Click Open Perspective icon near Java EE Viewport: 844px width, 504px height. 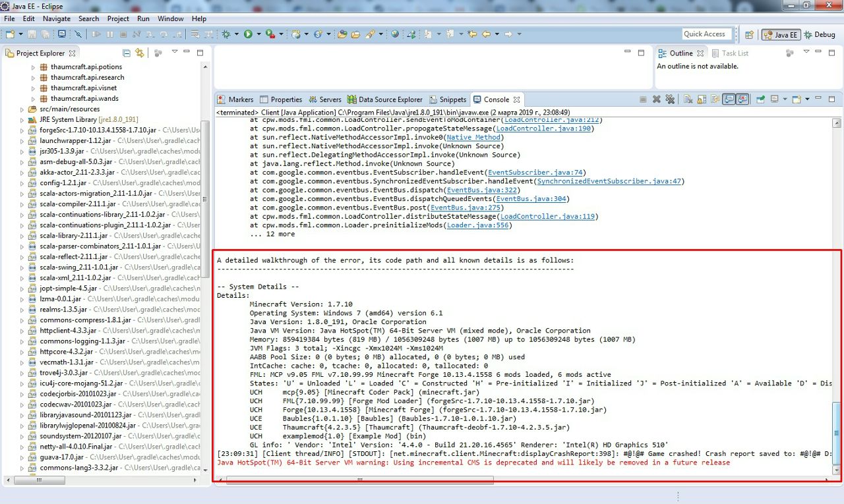pyautogui.click(x=749, y=34)
